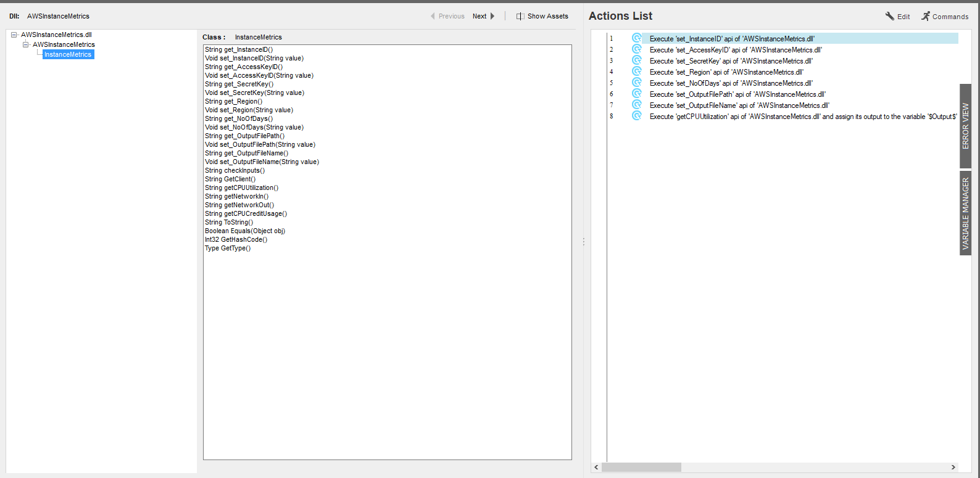This screenshot has width=980, height=478.
Task: Select 'String get_OutputFileName()' method
Action: pyautogui.click(x=247, y=153)
